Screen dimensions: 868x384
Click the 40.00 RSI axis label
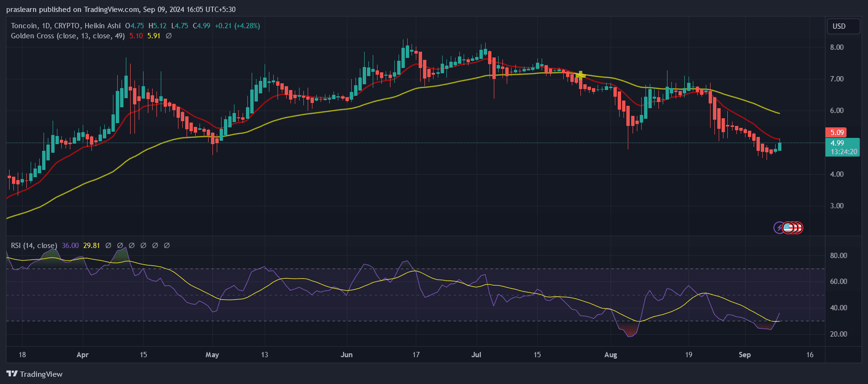click(838, 308)
